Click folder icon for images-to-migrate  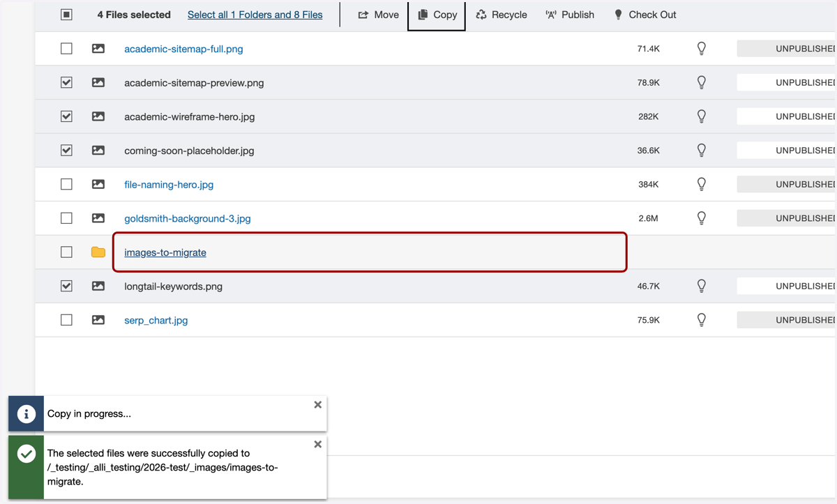click(98, 252)
